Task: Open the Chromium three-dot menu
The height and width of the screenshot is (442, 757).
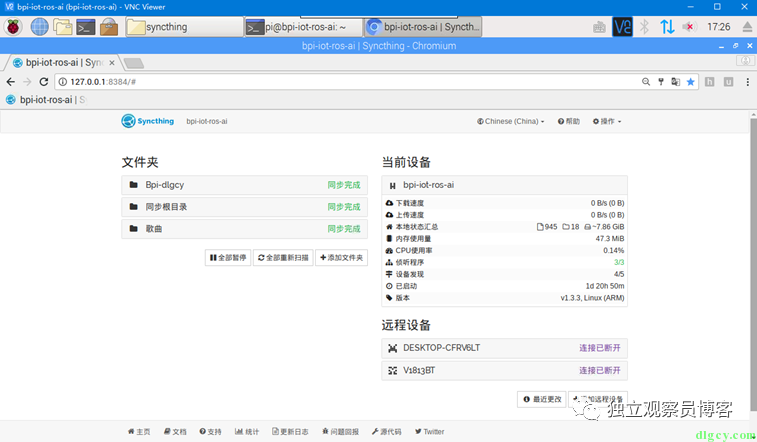Action: point(747,82)
